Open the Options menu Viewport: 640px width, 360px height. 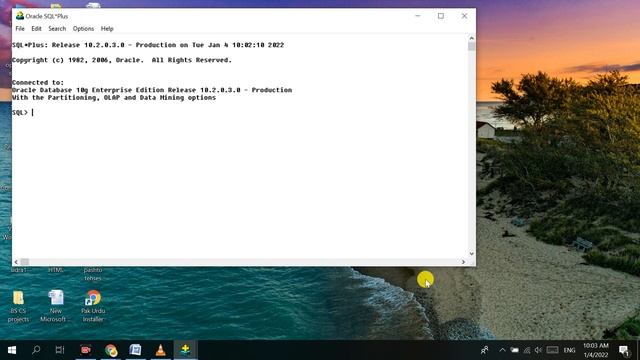point(83,29)
